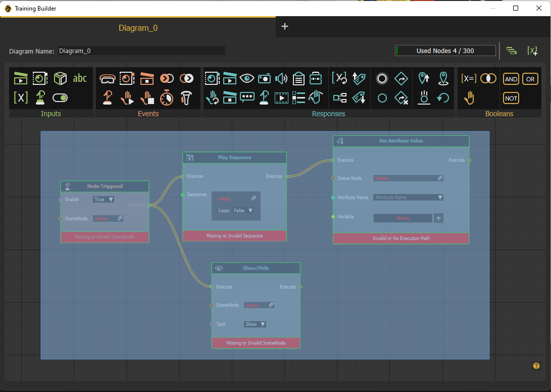Add the cyan eye Show/Hide response
The height and width of the screenshot is (392, 551).
247,78
